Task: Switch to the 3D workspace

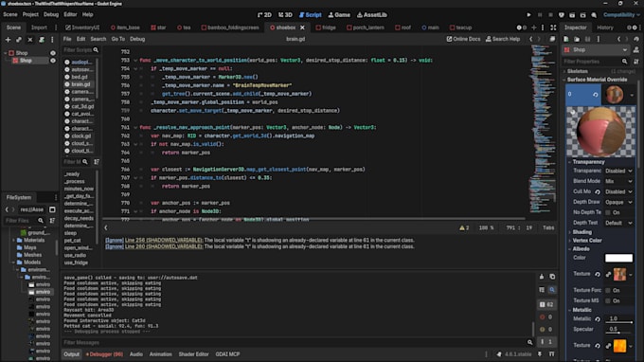Action: pyautogui.click(x=285, y=15)
